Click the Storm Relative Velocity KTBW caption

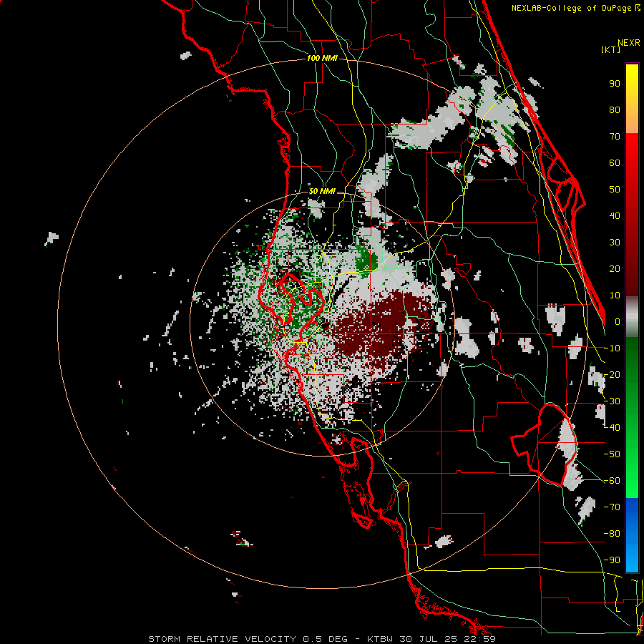click(322, 639)
